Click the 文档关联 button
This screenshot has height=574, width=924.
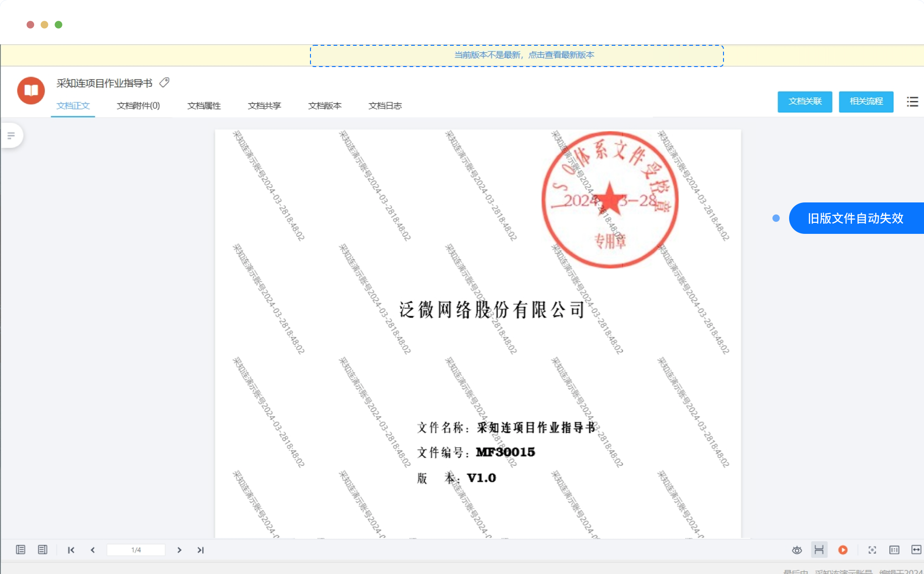[804, 102]
